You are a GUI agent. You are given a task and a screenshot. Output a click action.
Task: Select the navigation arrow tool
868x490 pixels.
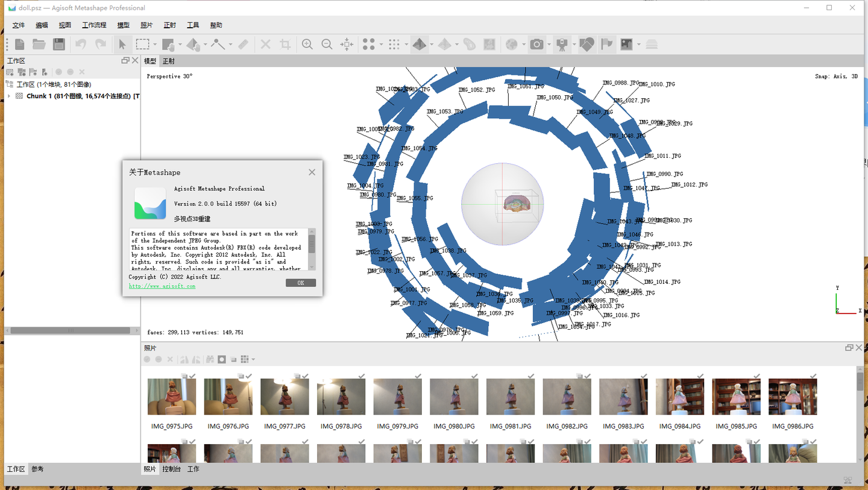(121, 44)
